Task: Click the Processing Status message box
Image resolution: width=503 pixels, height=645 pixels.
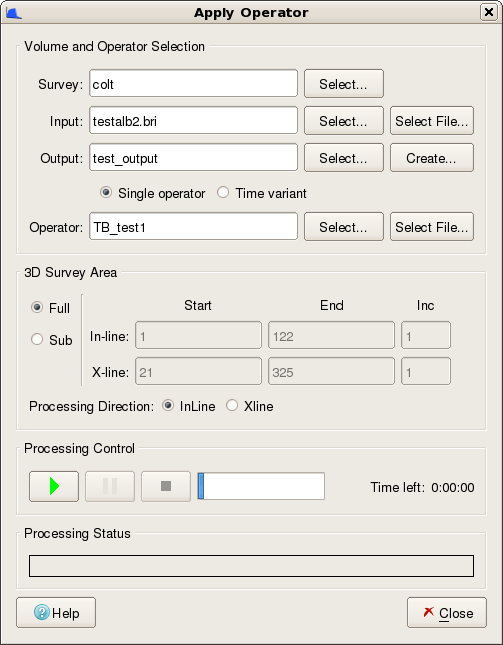Action: click(x=251, y=566)
